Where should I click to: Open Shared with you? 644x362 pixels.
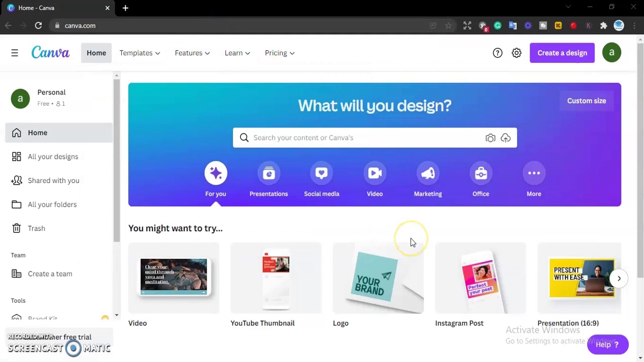[x=58, y=180]
